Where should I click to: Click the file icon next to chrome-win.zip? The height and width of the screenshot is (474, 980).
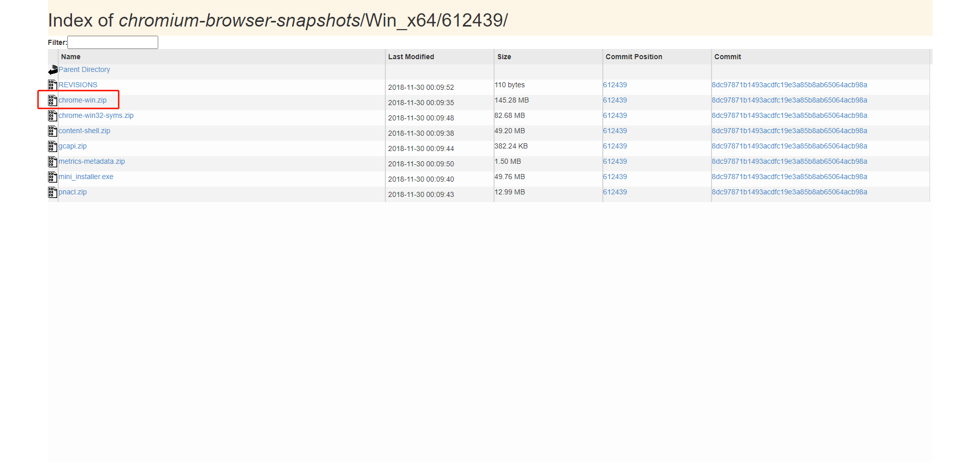point(53,101)
